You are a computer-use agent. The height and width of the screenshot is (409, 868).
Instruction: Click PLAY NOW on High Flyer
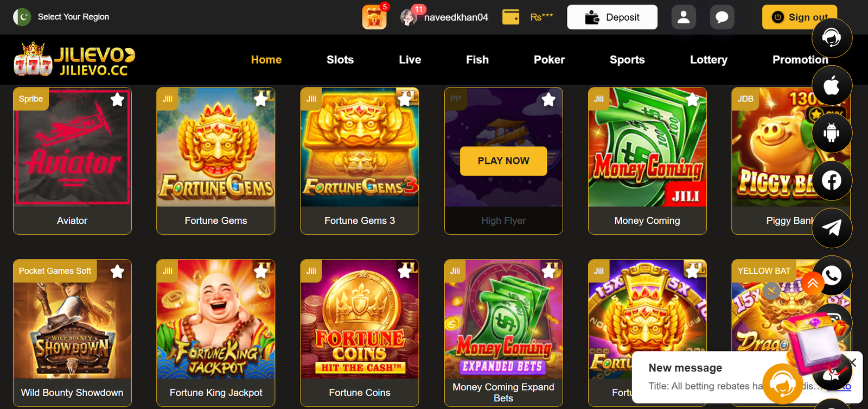tap(503, 161)
